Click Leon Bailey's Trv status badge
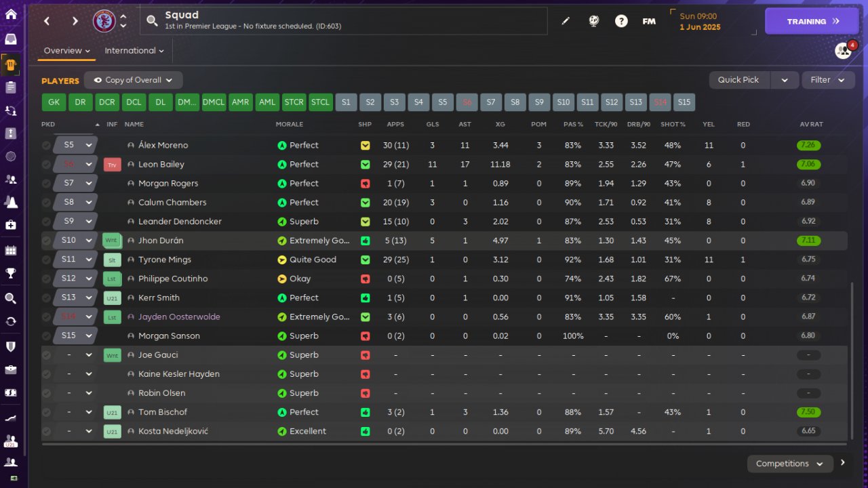 click(112, 165)
